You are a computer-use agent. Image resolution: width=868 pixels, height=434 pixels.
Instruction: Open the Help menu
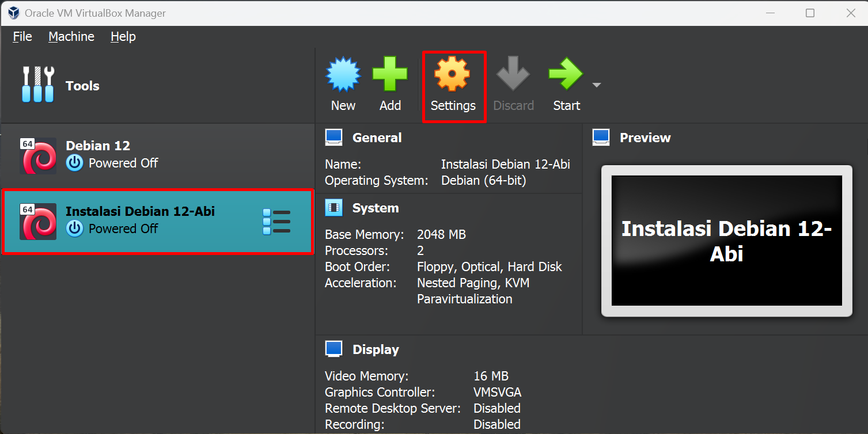123,36
